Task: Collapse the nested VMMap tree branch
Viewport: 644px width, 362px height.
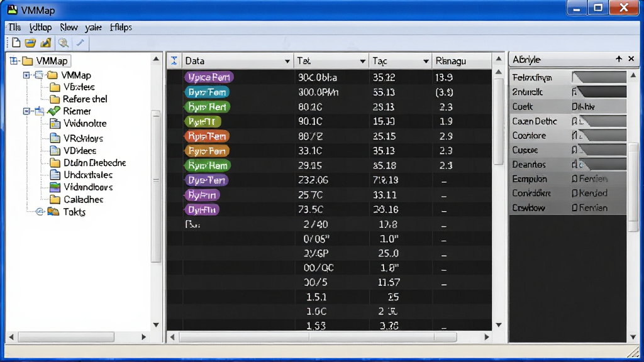Action: pos(26,75)
